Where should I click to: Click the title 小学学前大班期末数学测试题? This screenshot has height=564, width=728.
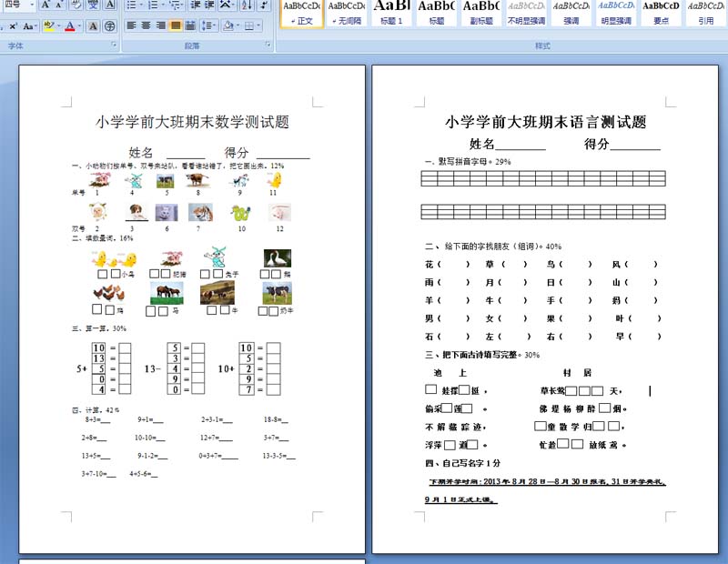click(x=192, y=122)
